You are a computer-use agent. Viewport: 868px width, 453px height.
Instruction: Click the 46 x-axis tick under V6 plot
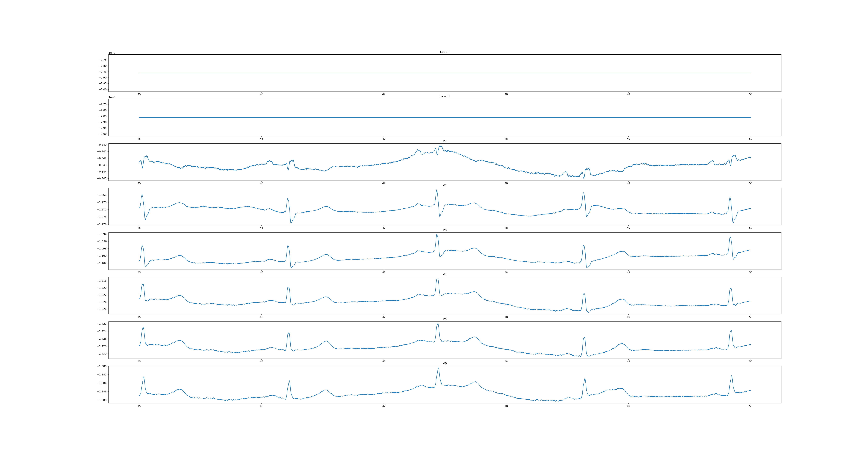click(261, 406)
